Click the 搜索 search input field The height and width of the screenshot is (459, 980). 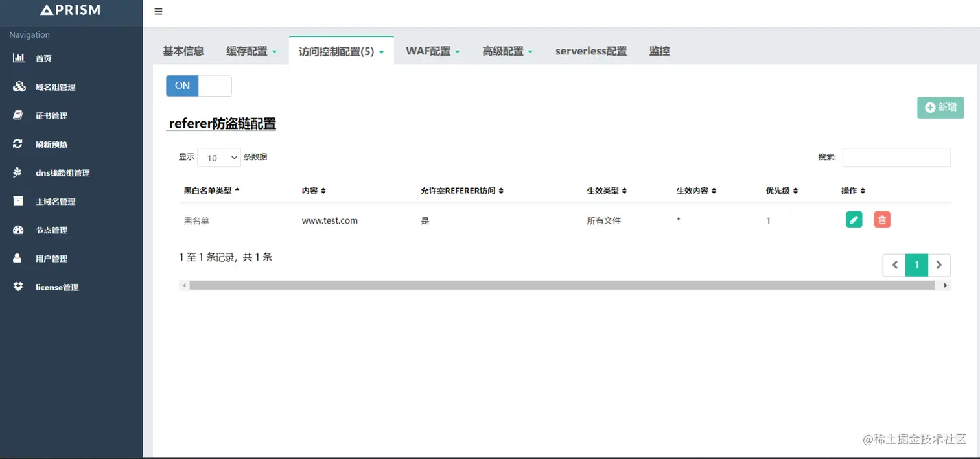896,158
